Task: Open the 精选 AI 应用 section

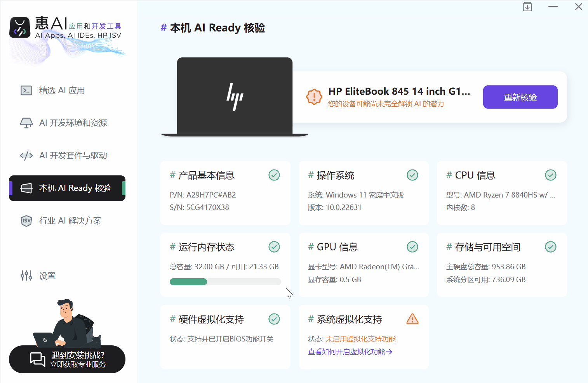Action: [67, 90]
